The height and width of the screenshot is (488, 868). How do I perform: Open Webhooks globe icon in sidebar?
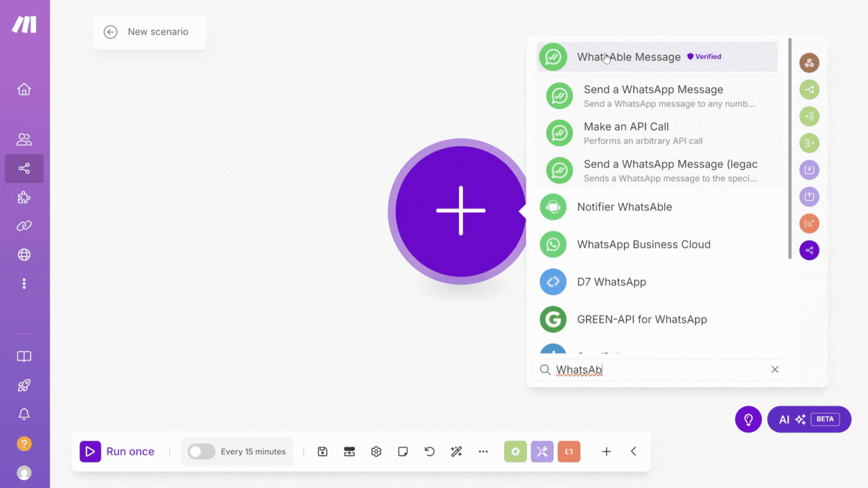tap(24, 255)
